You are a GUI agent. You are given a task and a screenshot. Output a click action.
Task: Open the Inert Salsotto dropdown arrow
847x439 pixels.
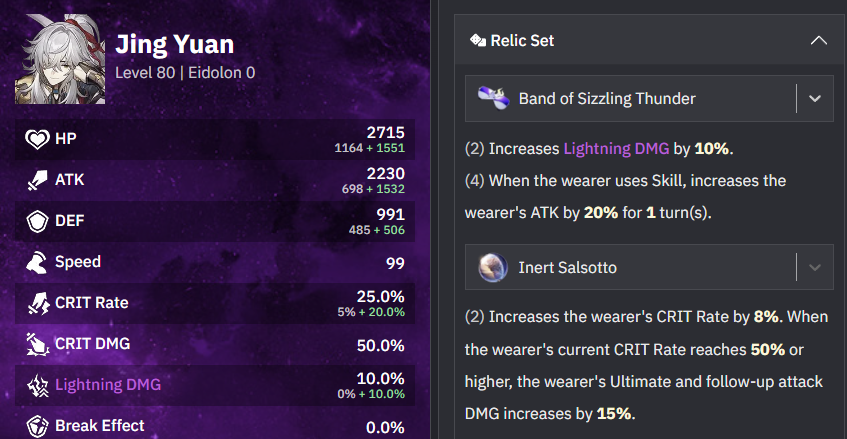814,267
